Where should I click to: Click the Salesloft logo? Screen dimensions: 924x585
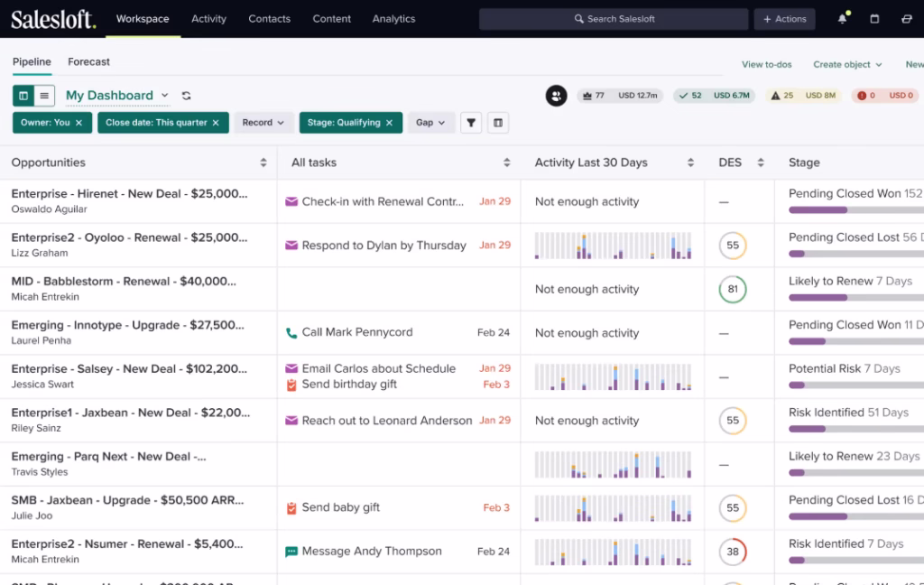click(x=53, y=19)
